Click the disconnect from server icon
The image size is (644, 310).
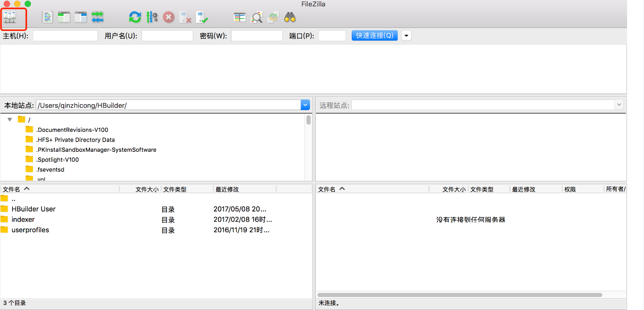186,18
